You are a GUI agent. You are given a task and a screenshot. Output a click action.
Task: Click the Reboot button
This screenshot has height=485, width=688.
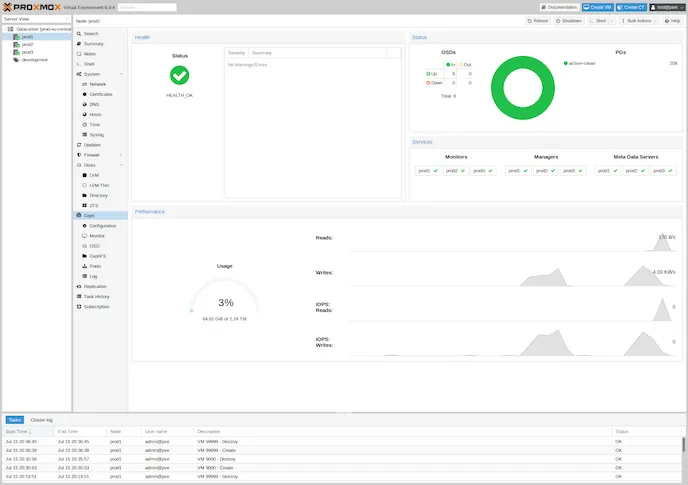point(538,21)
